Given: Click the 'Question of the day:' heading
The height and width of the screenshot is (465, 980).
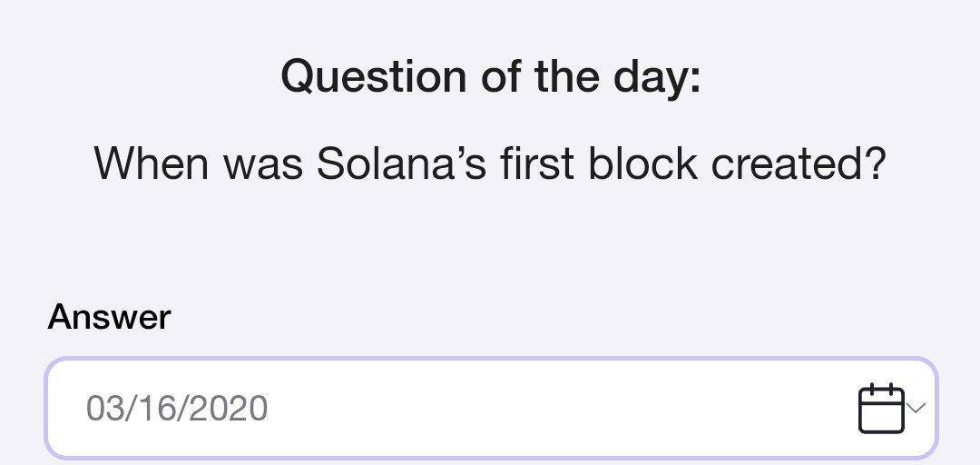Looking at the screenshot, I should tap(491, 76).
